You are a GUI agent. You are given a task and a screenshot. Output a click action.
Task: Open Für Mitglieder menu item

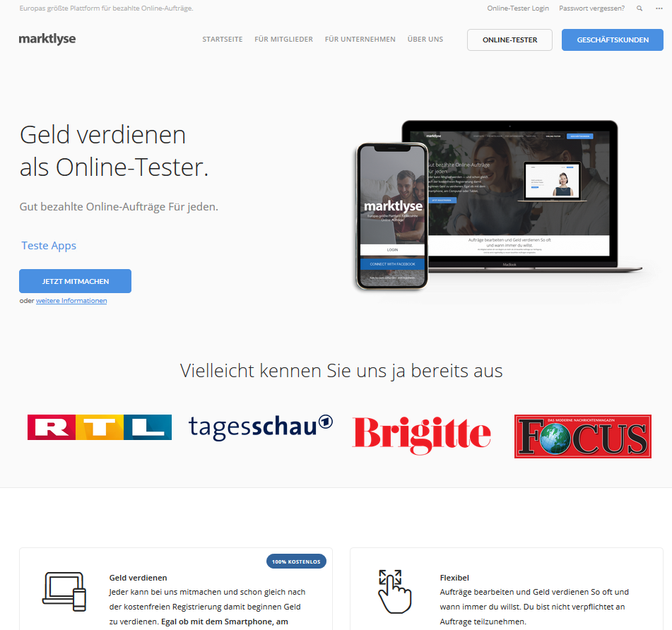click(x=284, y=40)
